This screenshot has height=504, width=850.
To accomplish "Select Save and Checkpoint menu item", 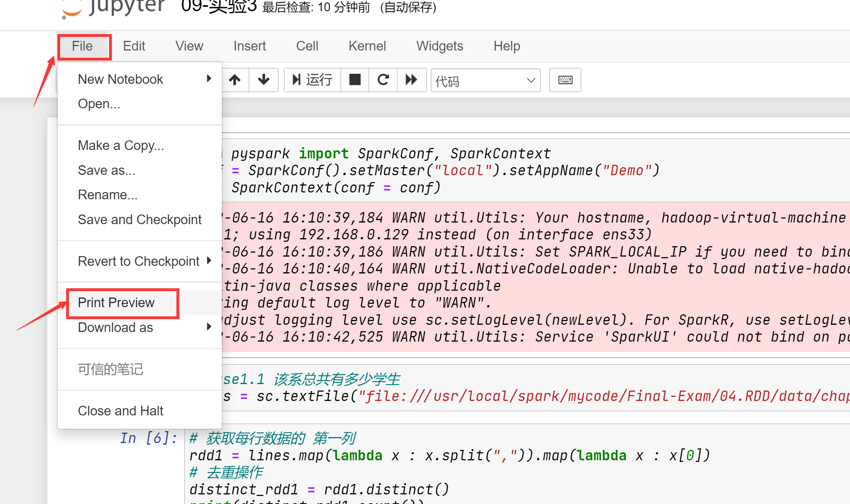I will pos(140,219).
